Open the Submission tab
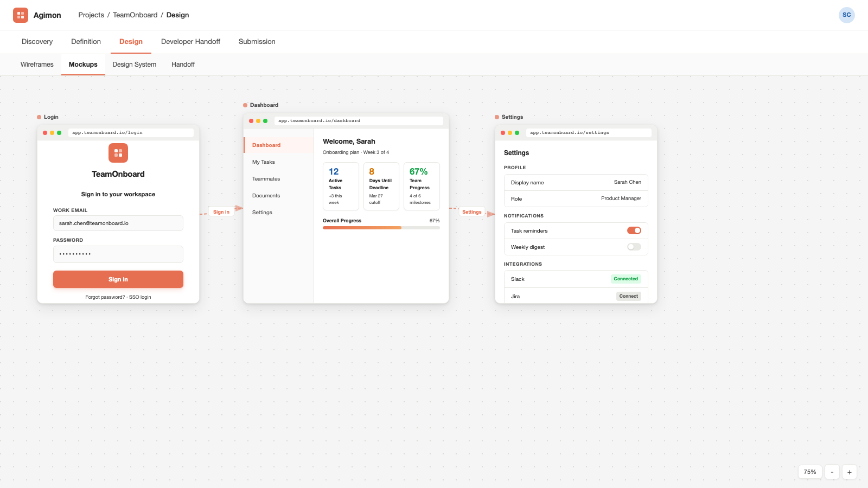This screenshot has width=868, height=488. (257, 42)
